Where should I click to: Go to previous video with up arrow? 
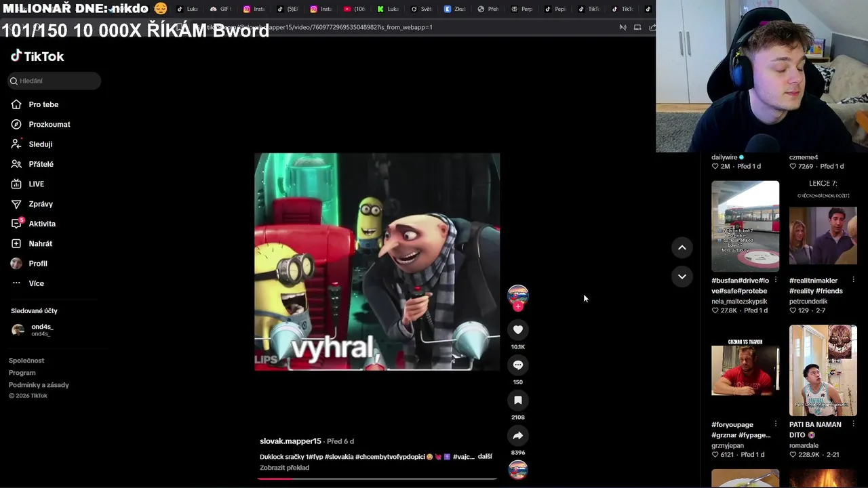(682, 247)
